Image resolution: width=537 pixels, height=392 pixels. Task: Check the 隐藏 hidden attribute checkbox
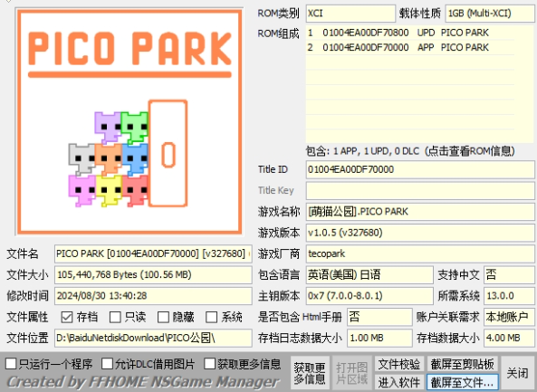coord(163,317)
